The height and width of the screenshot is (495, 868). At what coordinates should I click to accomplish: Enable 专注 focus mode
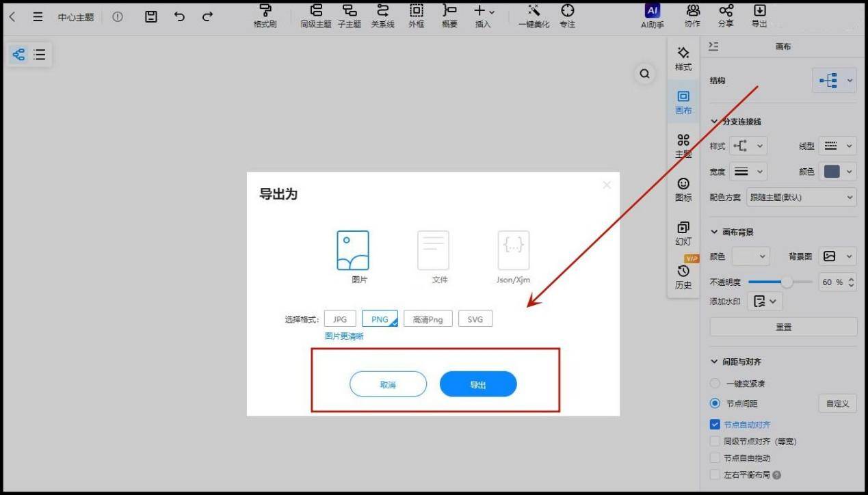point(567,16)
